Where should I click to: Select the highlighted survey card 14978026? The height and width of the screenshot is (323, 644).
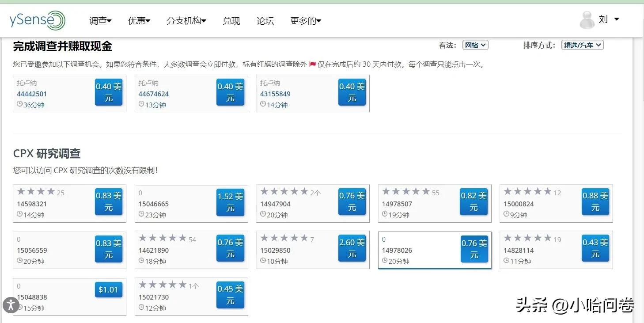pos(434,250)
